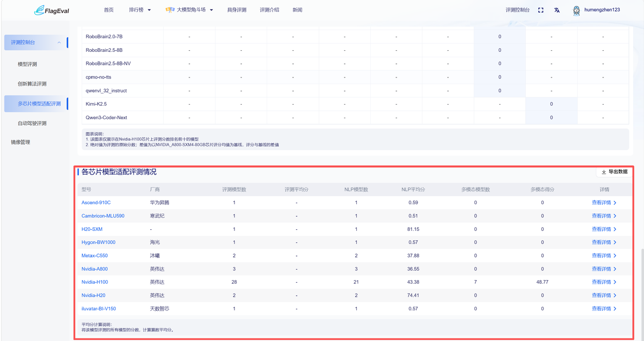The height and width of the screenshot is (341, 644).
Task: Select 模型评测 in the sidebar
Action: click(27, 64)
